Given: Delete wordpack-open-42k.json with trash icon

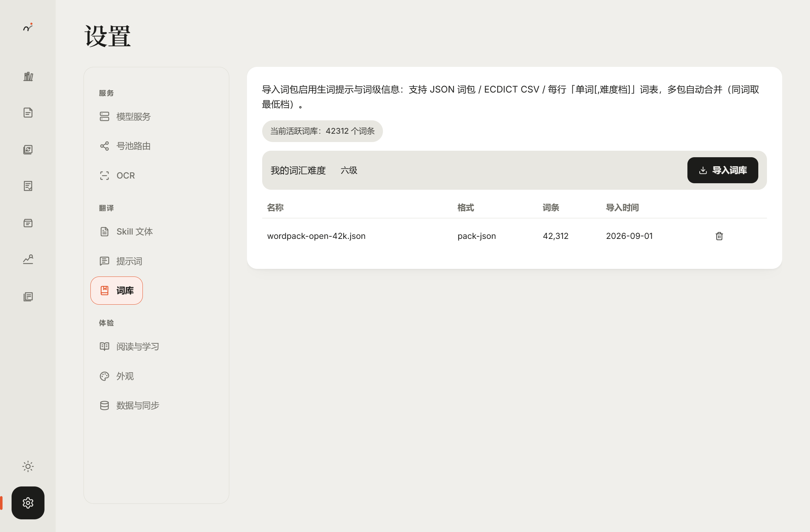Looking at the screenshot, I should tap(719, 236).
